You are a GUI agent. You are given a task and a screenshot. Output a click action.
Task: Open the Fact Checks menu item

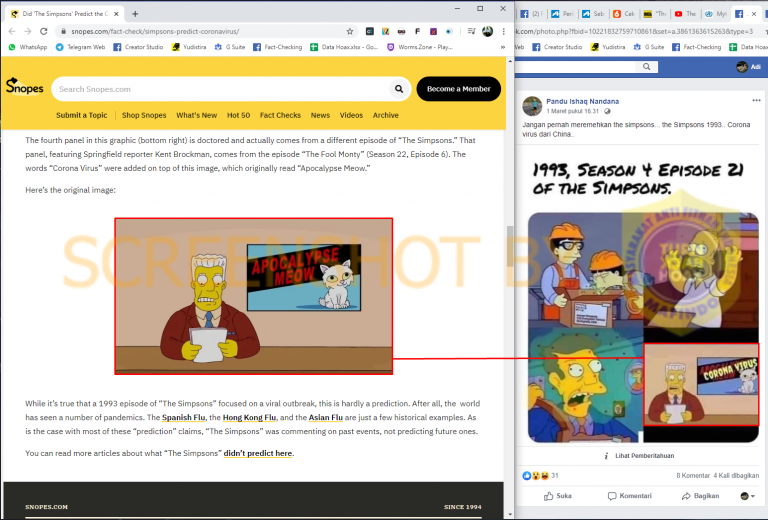tap(280, 115)
